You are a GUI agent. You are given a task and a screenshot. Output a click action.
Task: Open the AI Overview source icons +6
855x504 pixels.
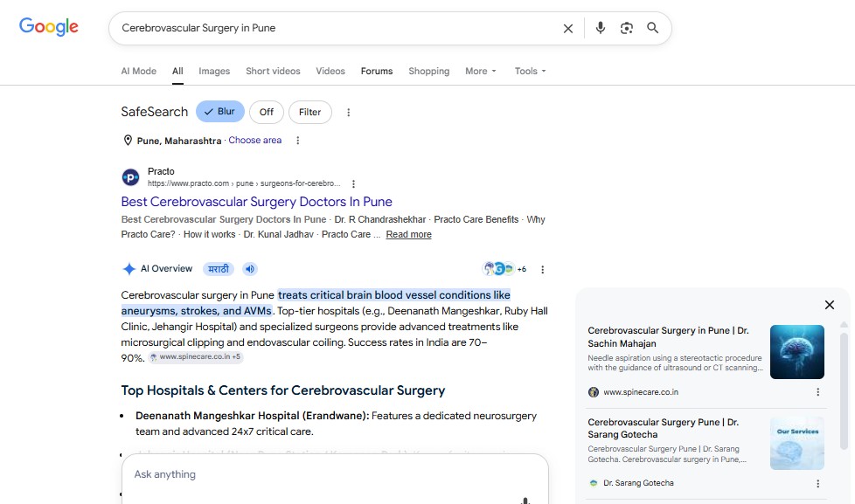pyautogui.click(x=505, y=269)
